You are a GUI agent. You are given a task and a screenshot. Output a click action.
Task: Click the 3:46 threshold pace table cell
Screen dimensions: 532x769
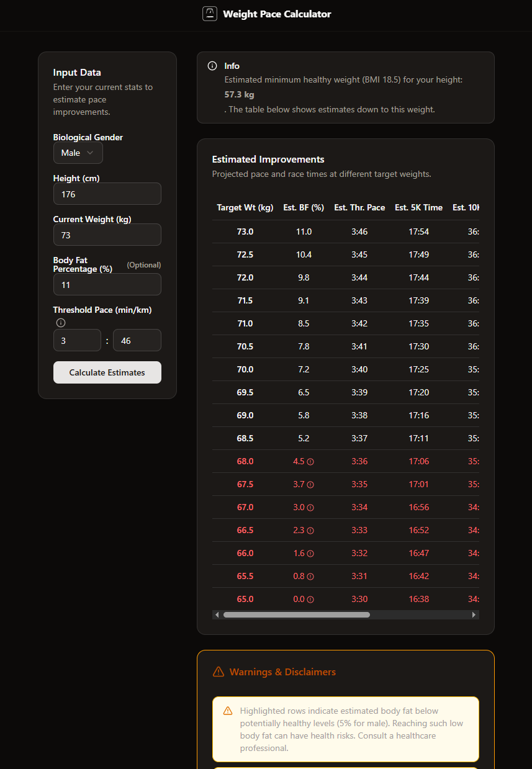click(359, 232)
